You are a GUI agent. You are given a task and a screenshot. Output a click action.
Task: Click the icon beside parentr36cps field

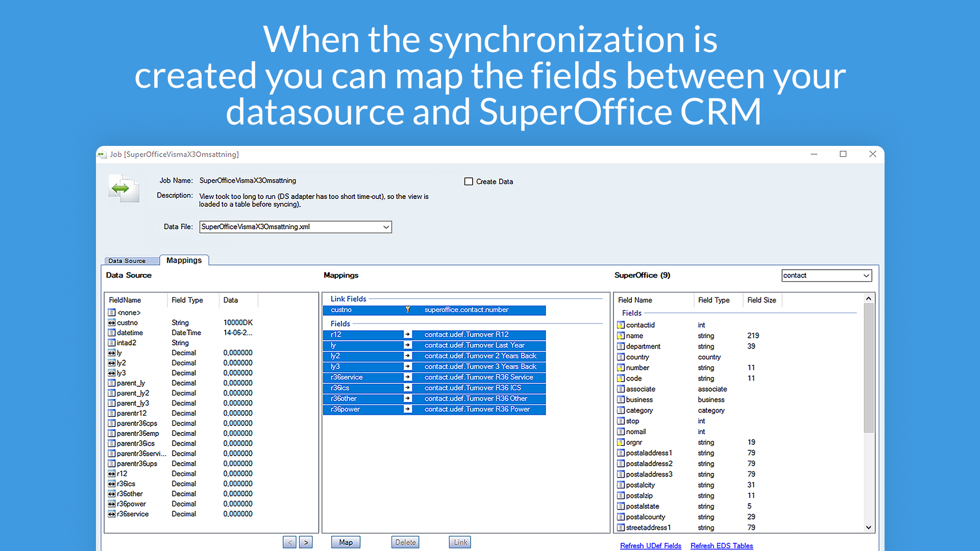coord(112,423)
